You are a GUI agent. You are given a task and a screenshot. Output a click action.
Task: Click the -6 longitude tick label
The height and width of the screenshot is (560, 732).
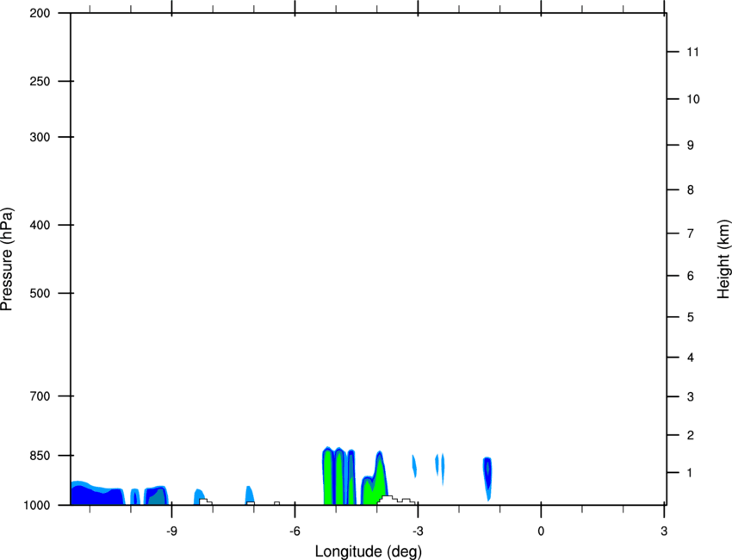click(295, 530)
